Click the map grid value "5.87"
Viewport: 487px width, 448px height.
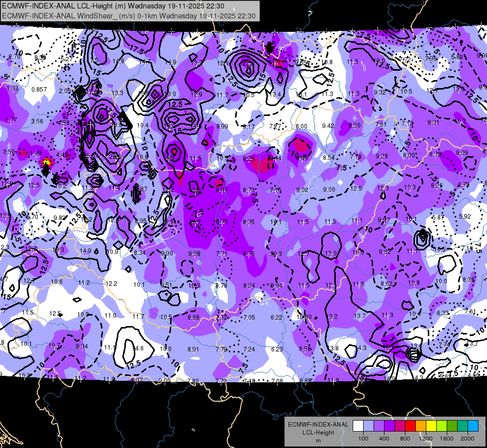pyautogui.click(x=438, y=218)
